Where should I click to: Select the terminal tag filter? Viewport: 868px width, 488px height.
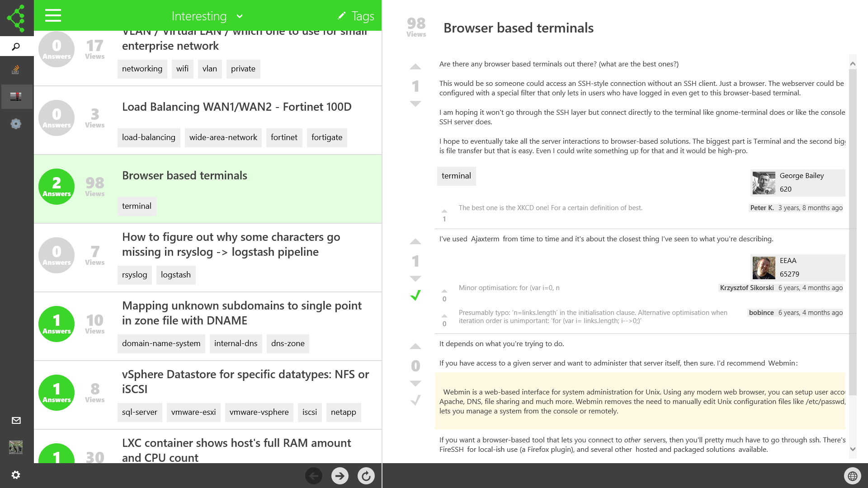tap(137, 206)
